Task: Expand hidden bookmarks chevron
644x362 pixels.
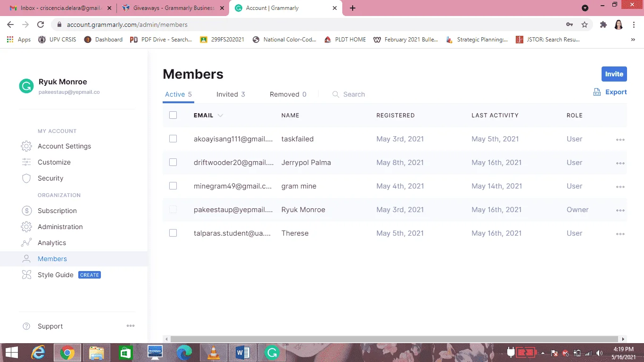Action: tap(633, 40)
